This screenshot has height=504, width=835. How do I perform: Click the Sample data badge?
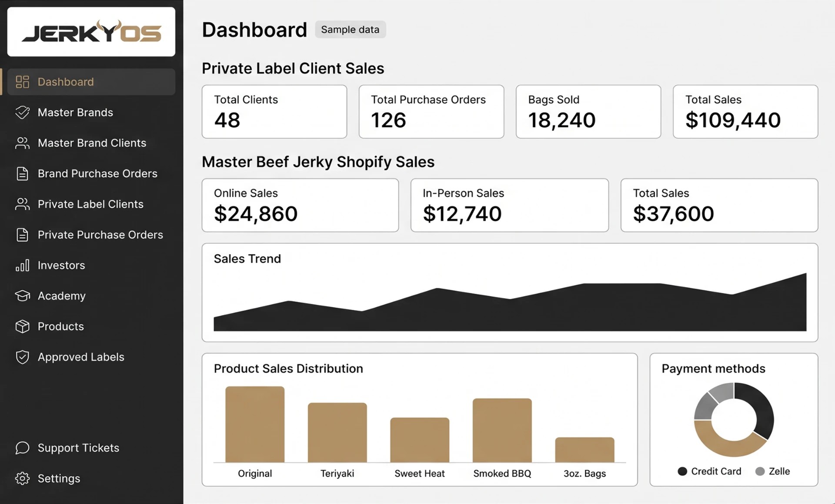click(x=350, y=30)
